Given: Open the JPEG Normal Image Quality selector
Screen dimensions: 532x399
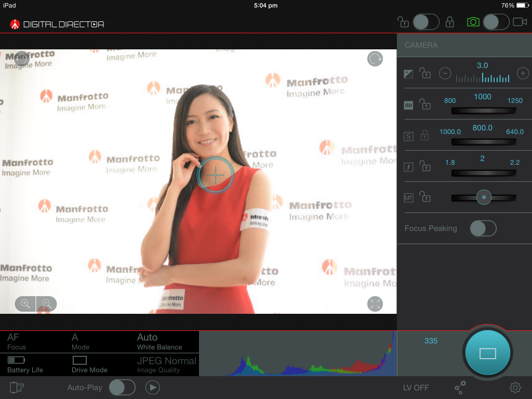Looking at the screenshot, I should (x=167, y=364).
